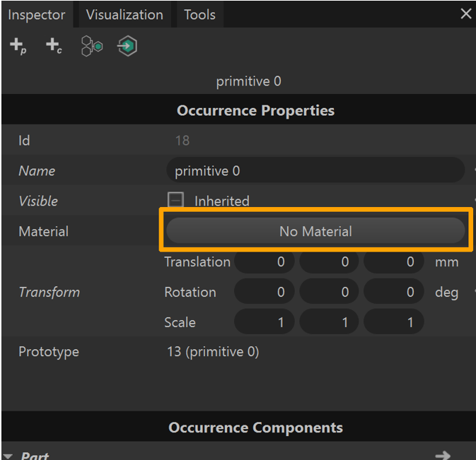The width and height of the screenshot is (476, 460).
Task: Click the third Rotation value field
Action: (x=394, y=292)
